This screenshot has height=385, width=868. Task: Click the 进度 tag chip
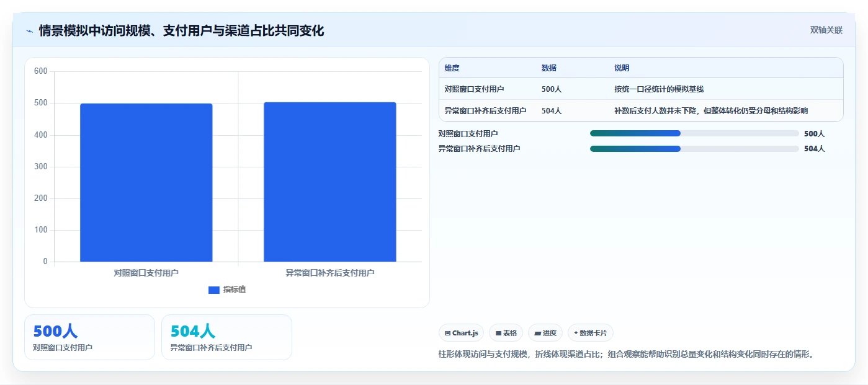click(x=545, y=333)
